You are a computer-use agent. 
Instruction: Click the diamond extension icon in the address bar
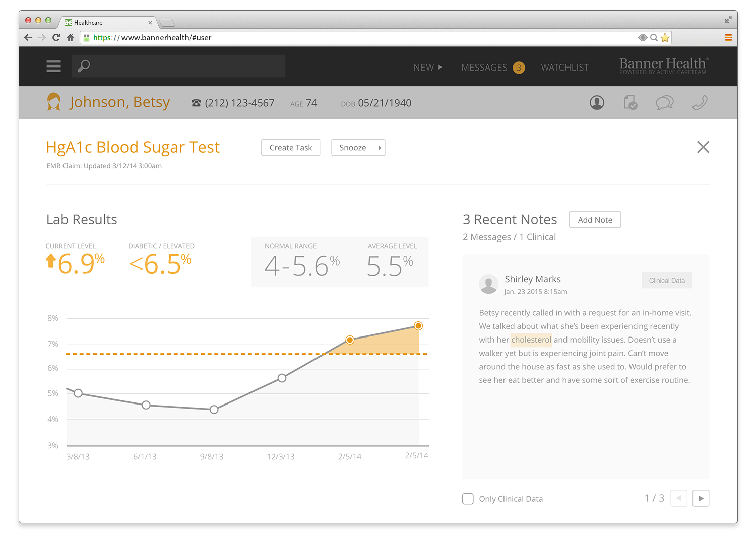[x=643, y=37]
